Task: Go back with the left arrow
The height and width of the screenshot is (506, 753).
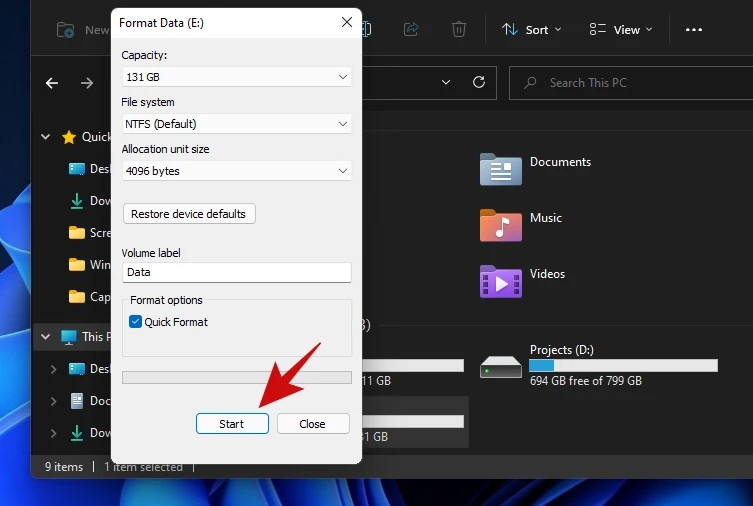Action: coord(52,83)
